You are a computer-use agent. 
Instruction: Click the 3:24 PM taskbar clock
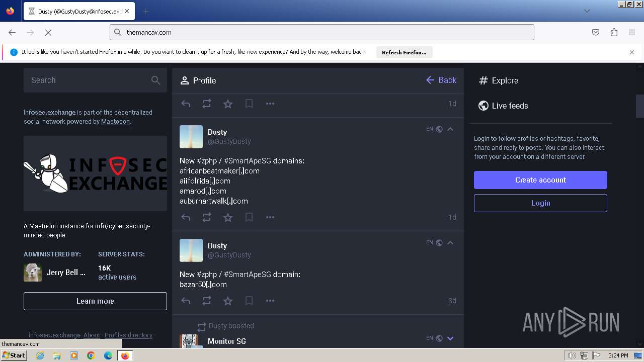618,355
